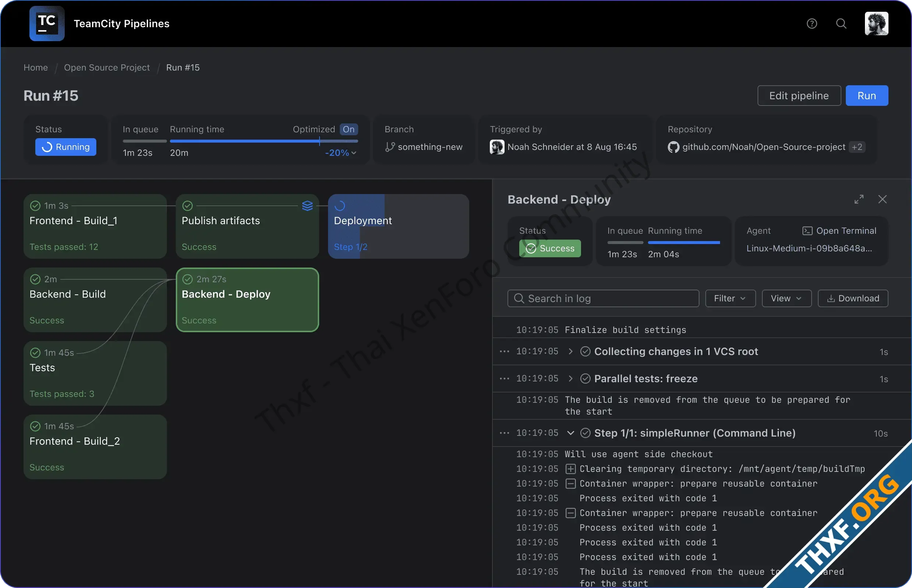Screen dimensions: 912x588
Task: Expand Backend - Deploy panel to fullscreen
Action: point(859,199)
